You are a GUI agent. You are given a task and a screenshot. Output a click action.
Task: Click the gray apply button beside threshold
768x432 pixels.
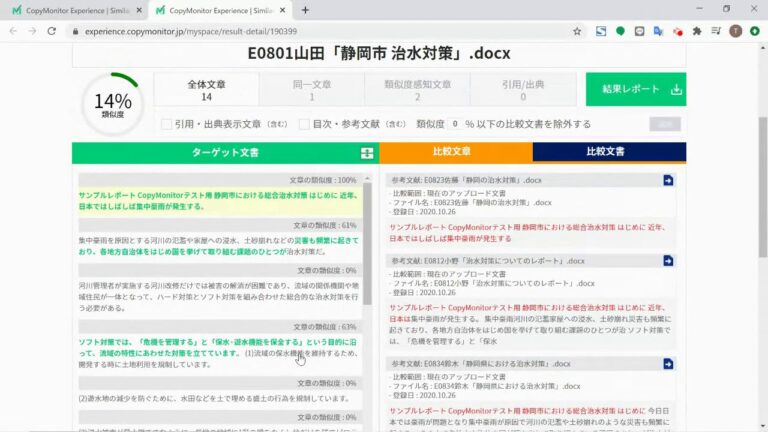click(x=665, y=124)
